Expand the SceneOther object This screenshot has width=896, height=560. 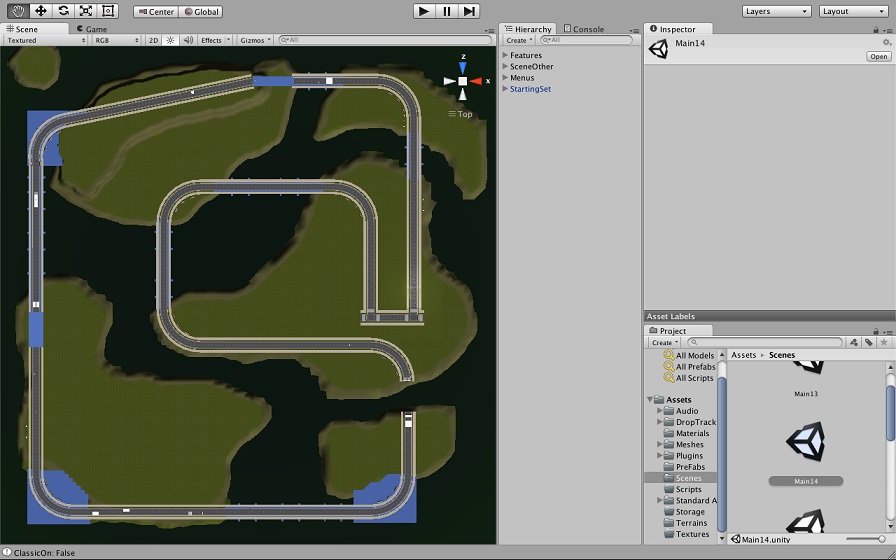pyautogui.click(x=505, y=66)
